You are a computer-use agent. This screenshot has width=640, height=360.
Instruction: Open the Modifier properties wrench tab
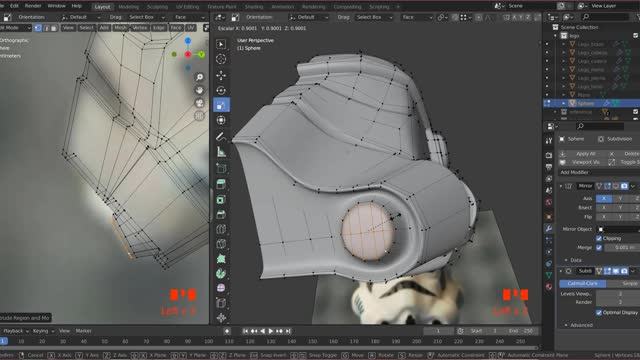(x=549, y=229)
